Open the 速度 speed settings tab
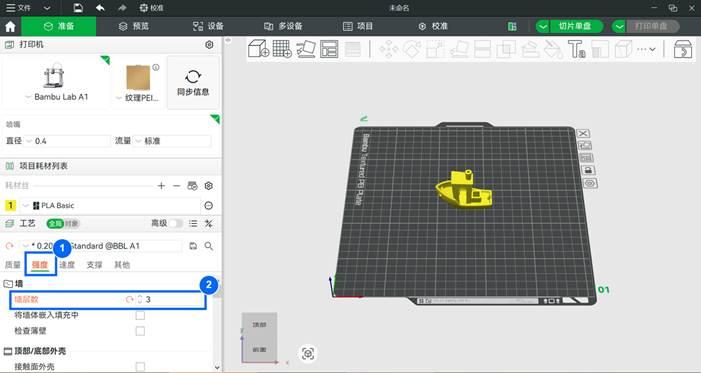 (x=67, y=265)
